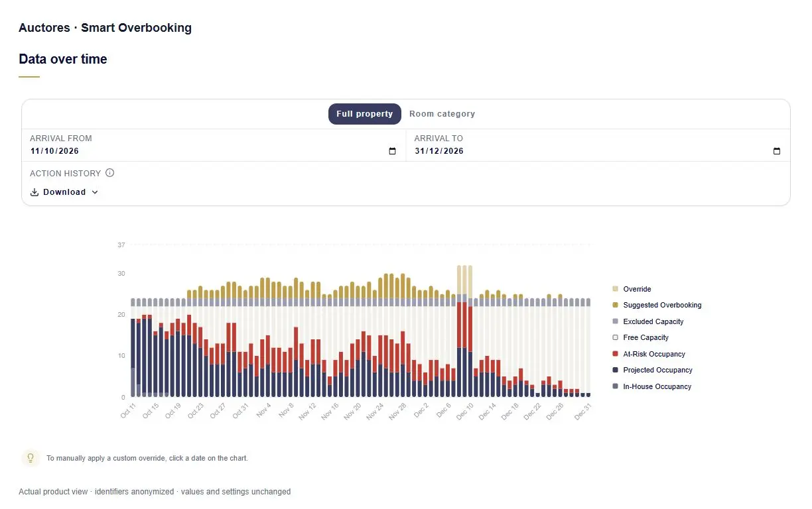Image resolution: width=812 pixels, height=509 pixels.
Task: Select the "At-Risk Occupancy" legend label
Action: pos(654,354)
